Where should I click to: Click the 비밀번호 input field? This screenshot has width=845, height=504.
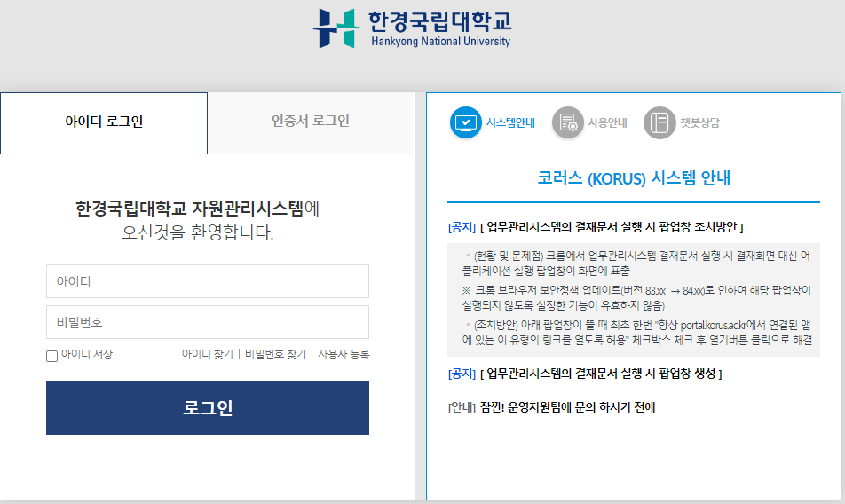[x=207, y=322]
